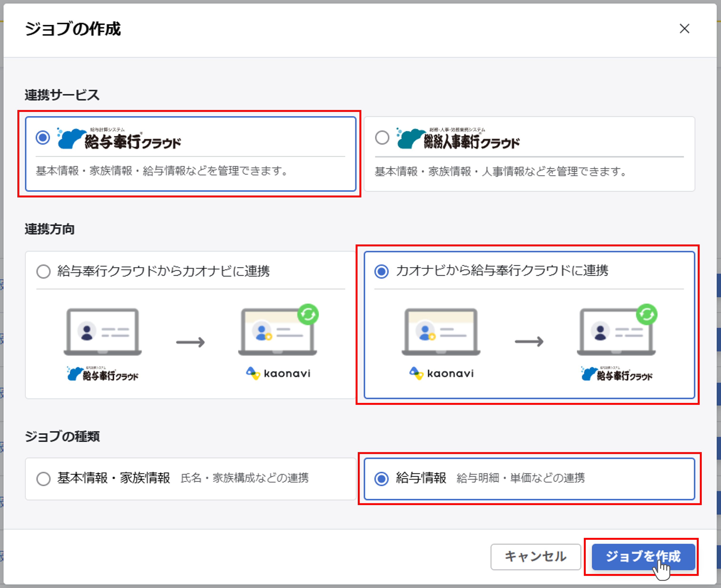
Task: Click the arrow icon in the left direction card
Action: (190, 342)
